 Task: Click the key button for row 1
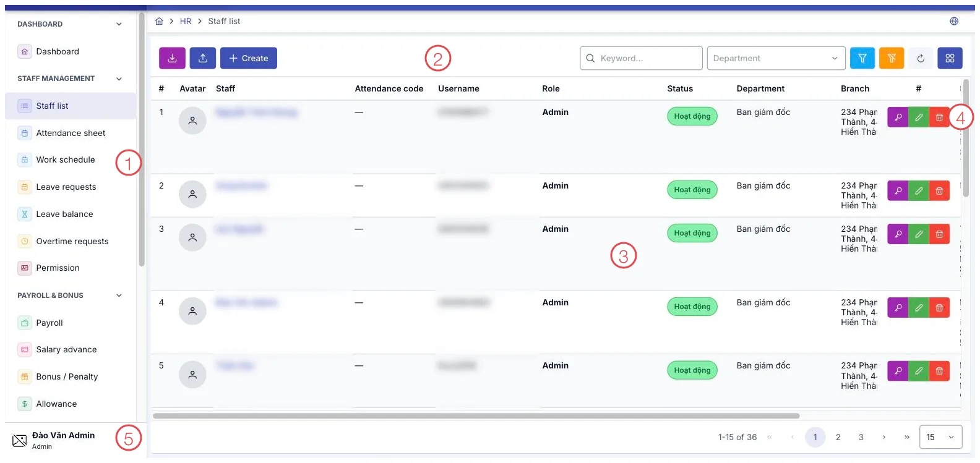click(x=898, y=117)
